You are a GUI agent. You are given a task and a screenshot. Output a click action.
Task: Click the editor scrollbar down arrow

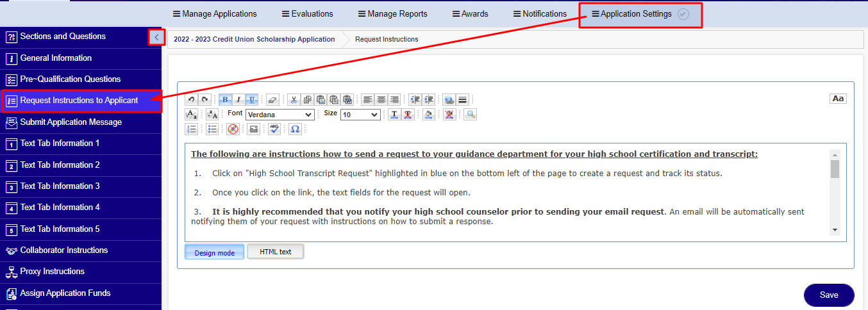835,229
